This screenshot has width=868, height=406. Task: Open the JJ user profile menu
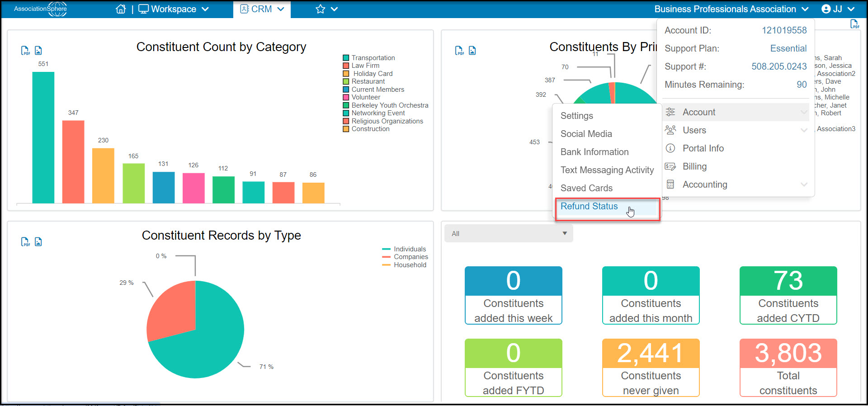(x=838, y=9)
